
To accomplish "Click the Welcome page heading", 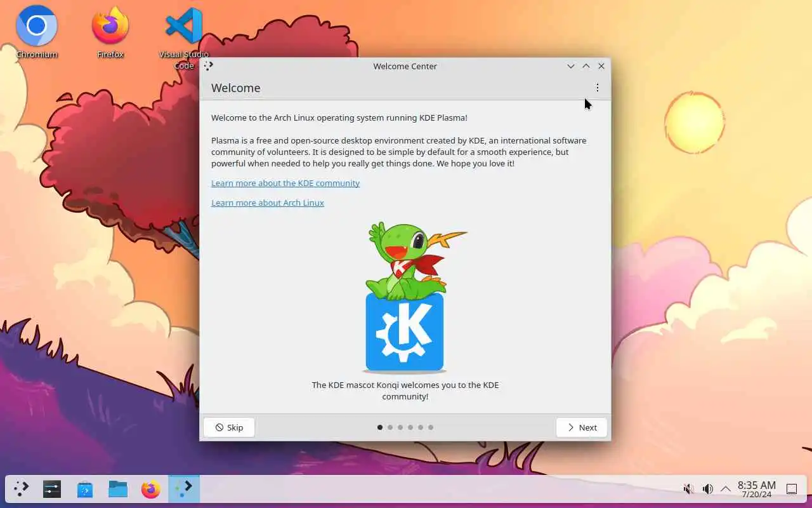I will click(236, 88).
